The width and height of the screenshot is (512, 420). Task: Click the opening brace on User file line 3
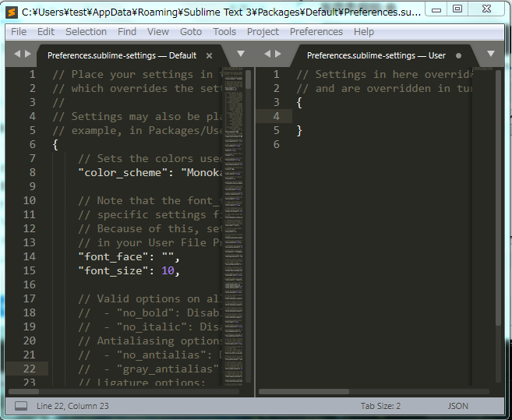point(299,103)
